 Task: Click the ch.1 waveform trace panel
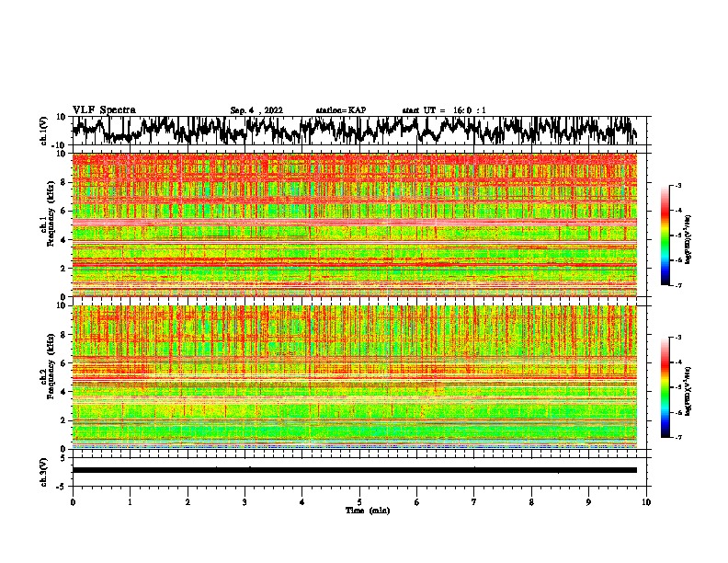click(x=359, y=131)
